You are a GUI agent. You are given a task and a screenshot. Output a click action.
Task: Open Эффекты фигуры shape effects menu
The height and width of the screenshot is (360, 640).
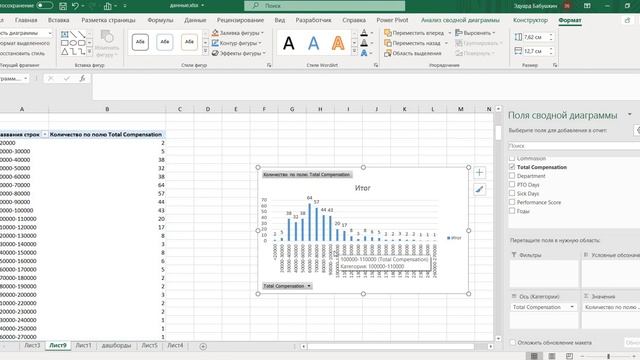click(x=239, y=53)
